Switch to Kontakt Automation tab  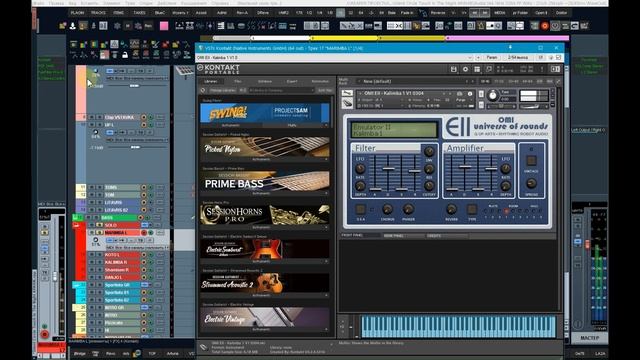(320, 81)
